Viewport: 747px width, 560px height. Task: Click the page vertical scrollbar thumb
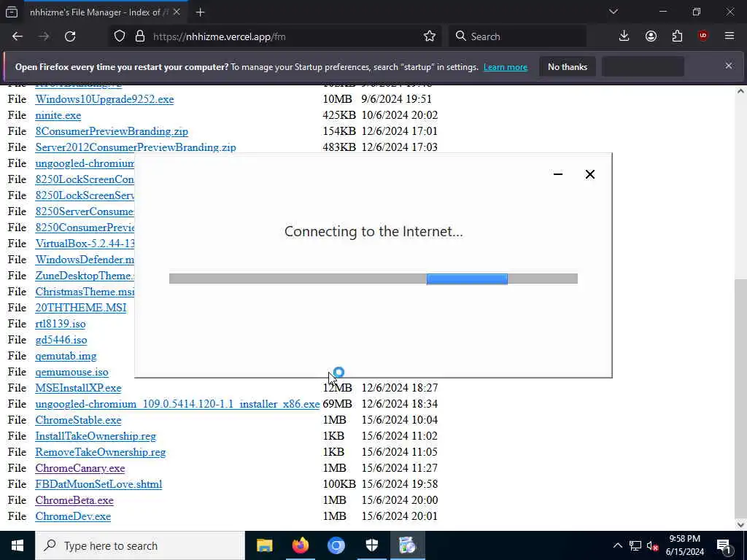point(740,399)
